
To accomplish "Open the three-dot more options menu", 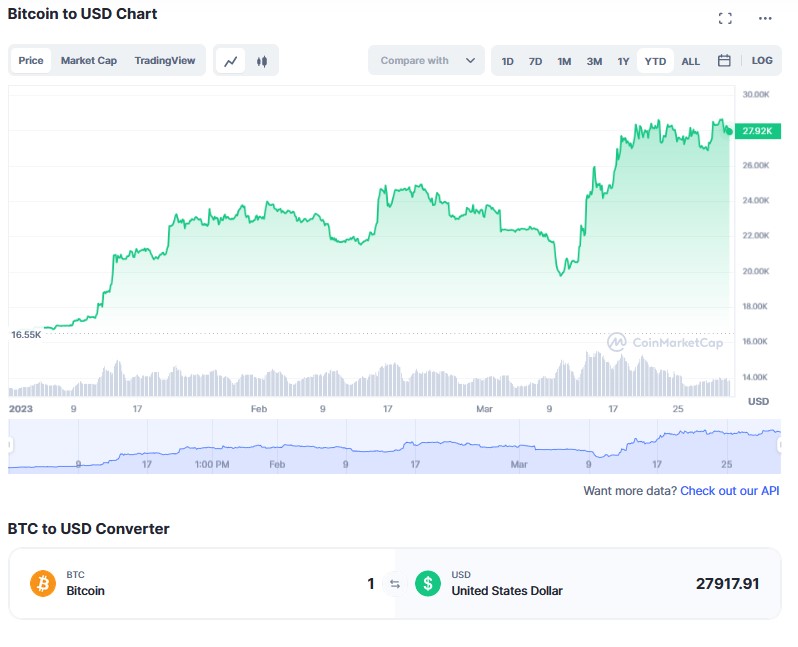I will [765, 18].
